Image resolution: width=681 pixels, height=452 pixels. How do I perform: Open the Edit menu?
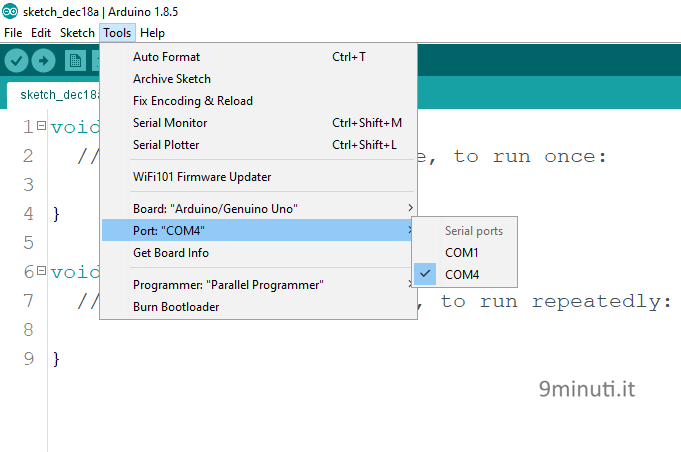point(41,33)
